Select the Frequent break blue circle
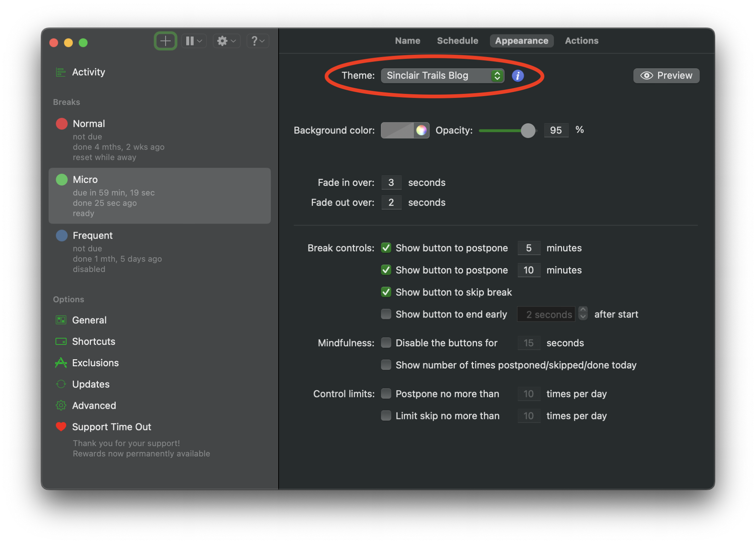Screen dimensions: 756x544 [62, 235]
